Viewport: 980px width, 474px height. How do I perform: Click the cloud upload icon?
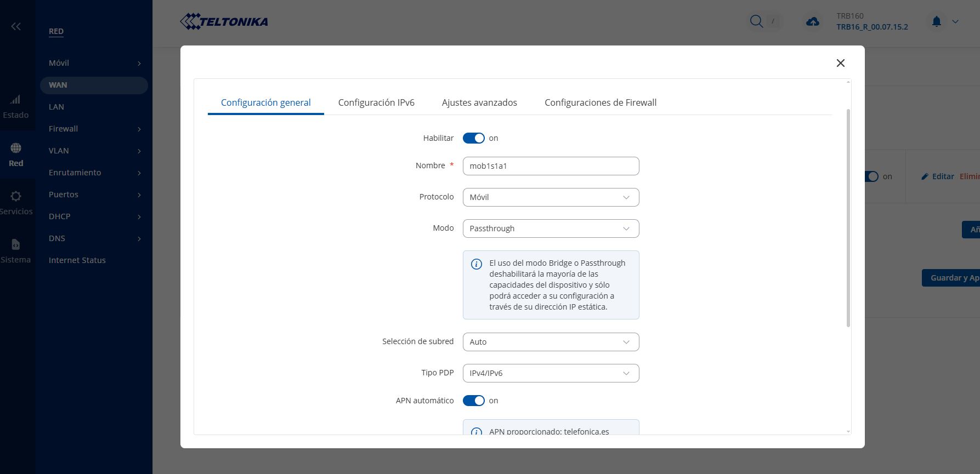coord(812,21)
